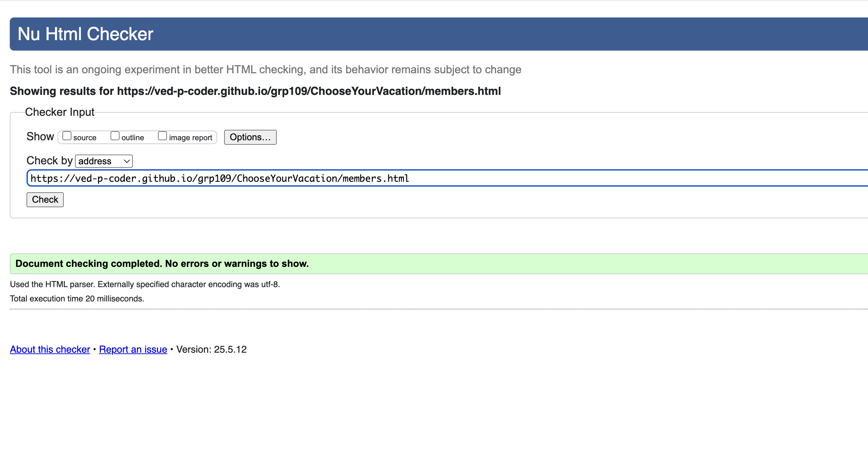This screenshot has width=868, height=457.
Task: Click the 'Total execution time 20 milliseconds' text
Action: (x=77, y=299)
